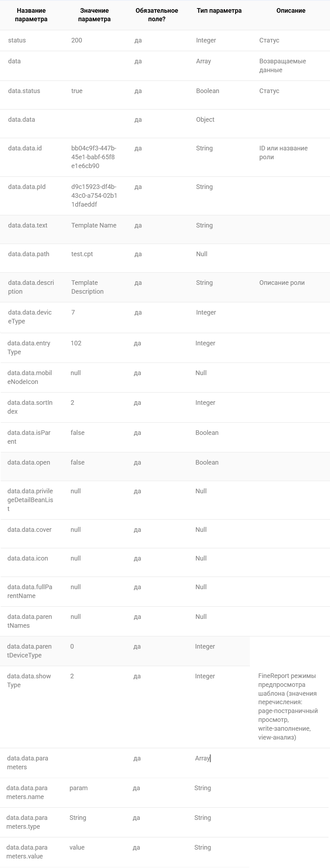Click the 'Название параметра' column header
This screenshot has width=330, height=868.
(x=31, y=15)
